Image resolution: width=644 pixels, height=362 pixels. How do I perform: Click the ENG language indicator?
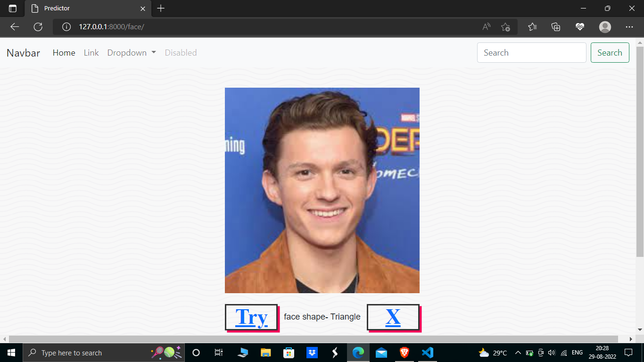coord(577,353)
